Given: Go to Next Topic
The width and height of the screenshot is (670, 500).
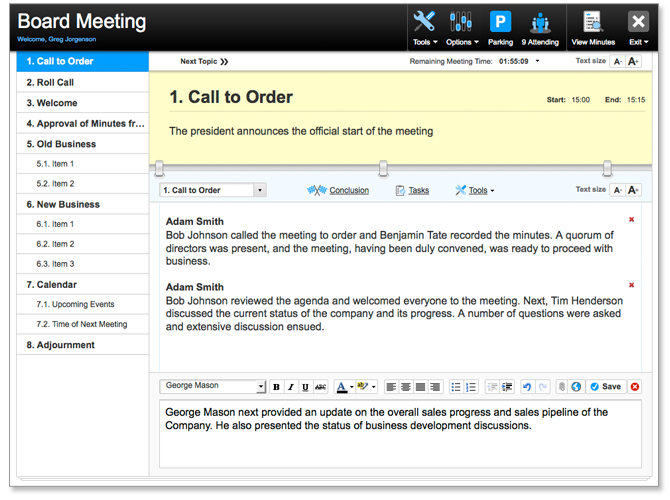Looking at the screenshot, I should click(x=204, y=62).
